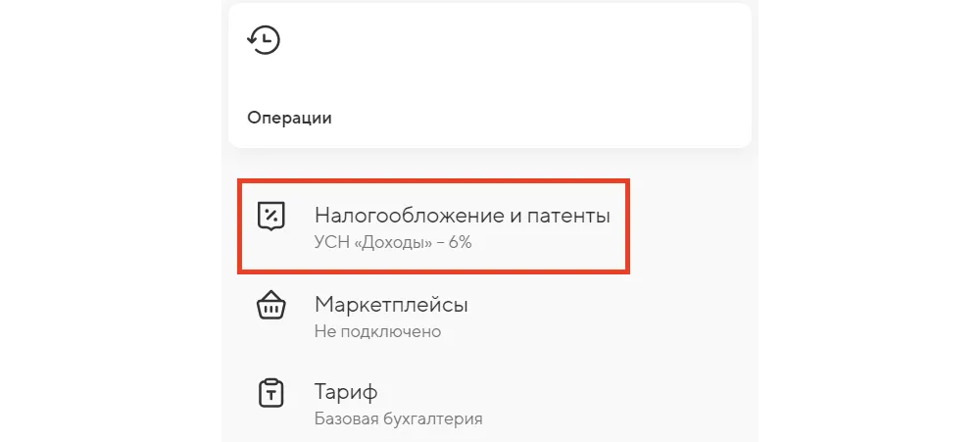Click the Tariff clipboard icon

(x=270, y=394)
